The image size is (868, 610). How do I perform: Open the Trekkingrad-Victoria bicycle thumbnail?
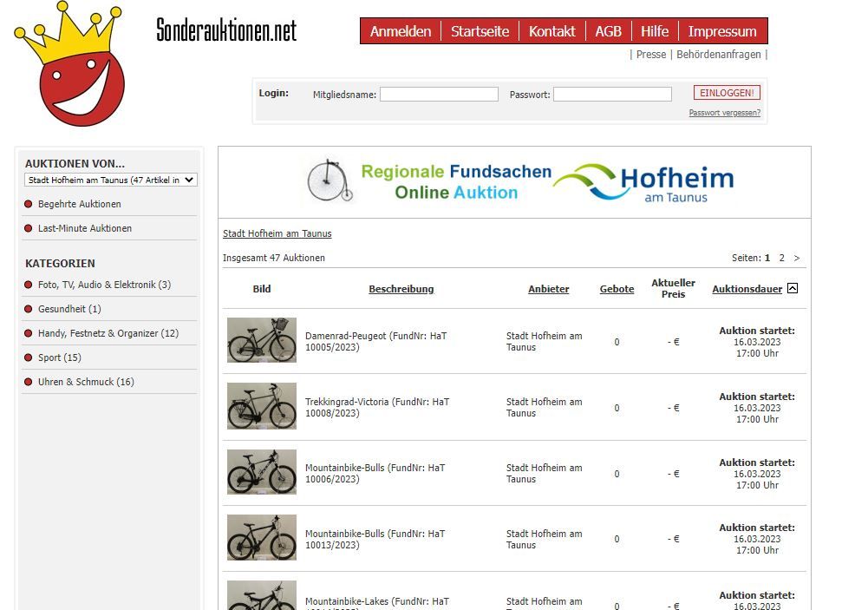tap(261, 406)
